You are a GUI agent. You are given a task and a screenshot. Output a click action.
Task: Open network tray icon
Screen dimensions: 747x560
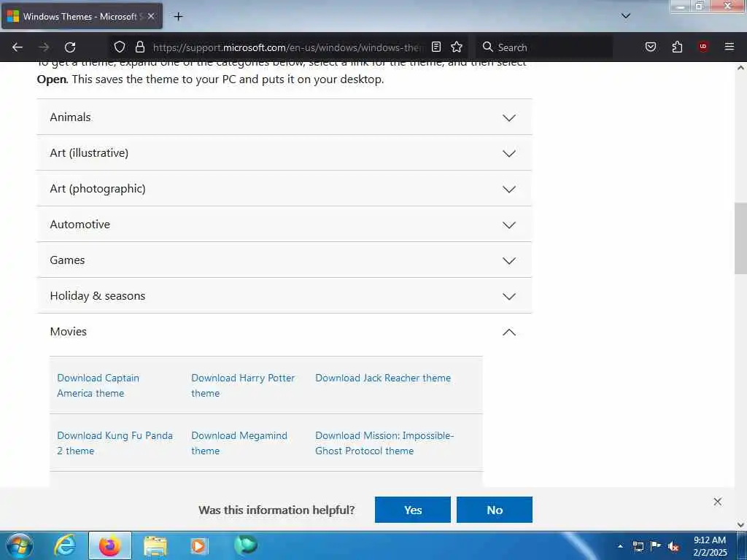click(x=638, y=546)
